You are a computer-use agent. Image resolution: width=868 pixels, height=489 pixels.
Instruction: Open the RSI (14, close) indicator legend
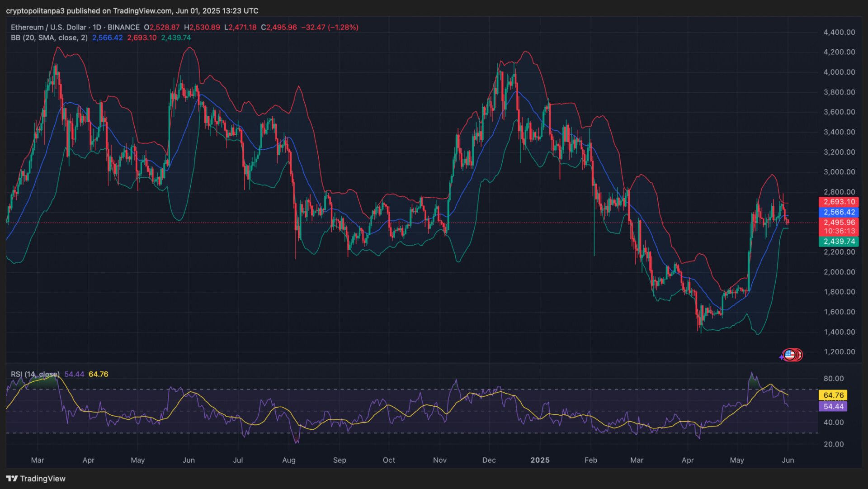coord(35,374)
